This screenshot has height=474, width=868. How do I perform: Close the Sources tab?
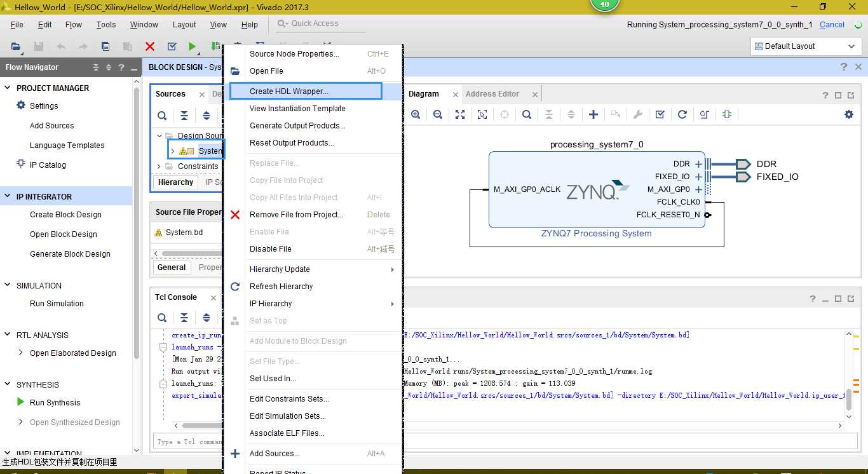point(202,95)
